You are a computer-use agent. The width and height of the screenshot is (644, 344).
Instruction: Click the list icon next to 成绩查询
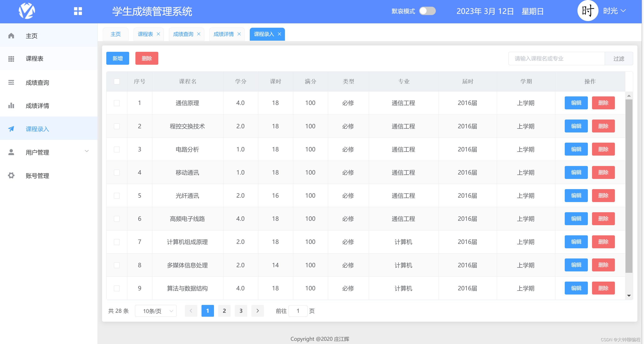pyautogui.click(x=11, y=82)
